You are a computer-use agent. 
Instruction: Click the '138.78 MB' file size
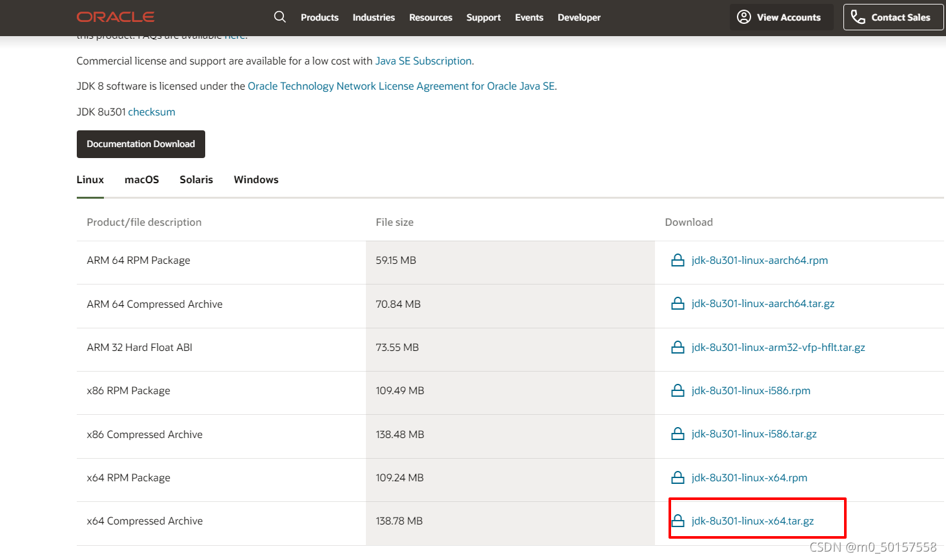click(399, 521)
